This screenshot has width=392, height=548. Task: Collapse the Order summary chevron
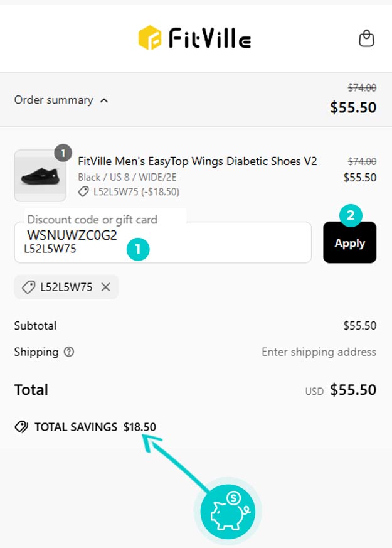tap(104, 100)
